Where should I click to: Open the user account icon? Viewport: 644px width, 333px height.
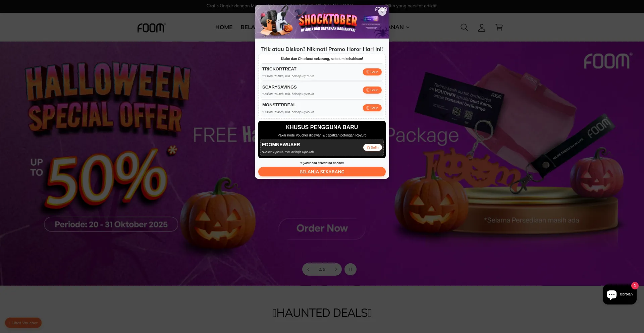[482, 27]
